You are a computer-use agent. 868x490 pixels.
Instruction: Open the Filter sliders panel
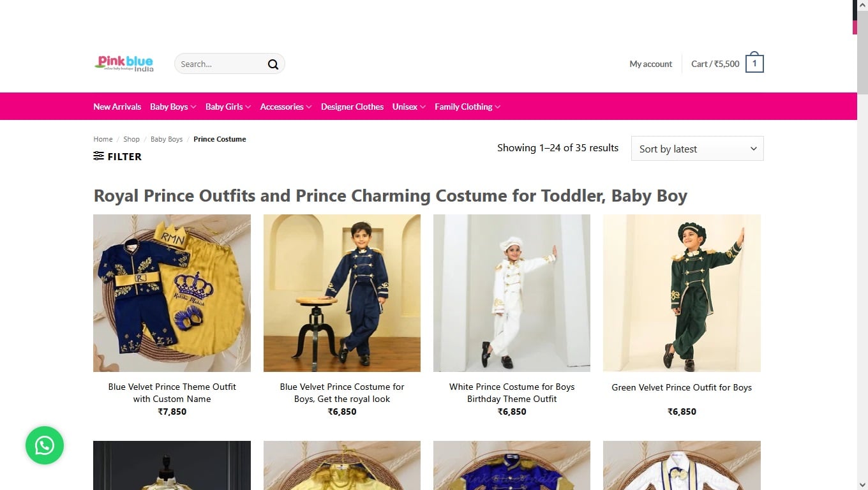[117, 156]
